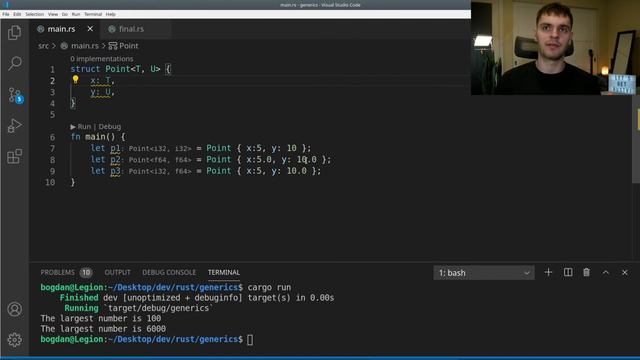Click the variable p1 on line 7

116,148
